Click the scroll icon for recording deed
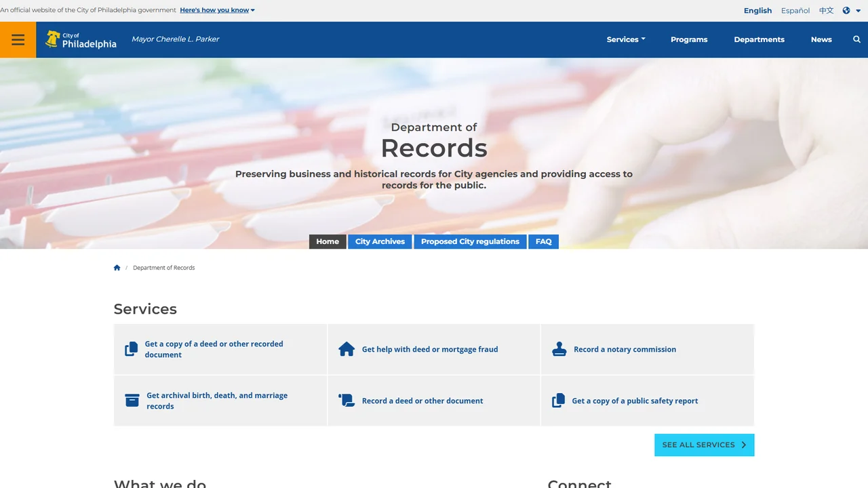This screenshot has width=868, height=488. 347,401
